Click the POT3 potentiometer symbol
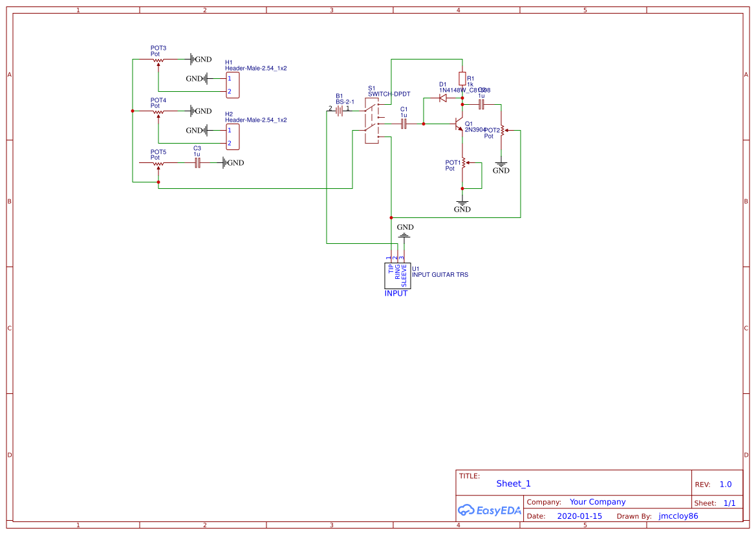The width and height of the screenshot is (756, 535). point(158,60)
